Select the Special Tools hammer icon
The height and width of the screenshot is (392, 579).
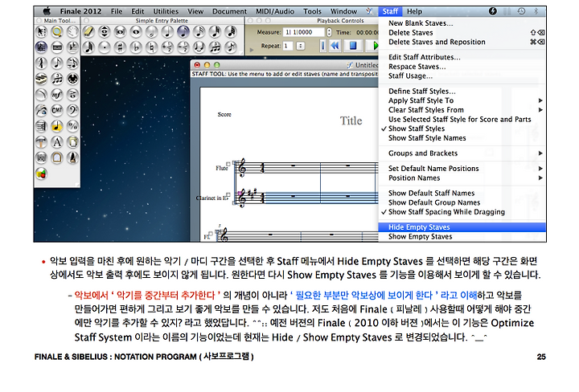(x=41, y=142)
